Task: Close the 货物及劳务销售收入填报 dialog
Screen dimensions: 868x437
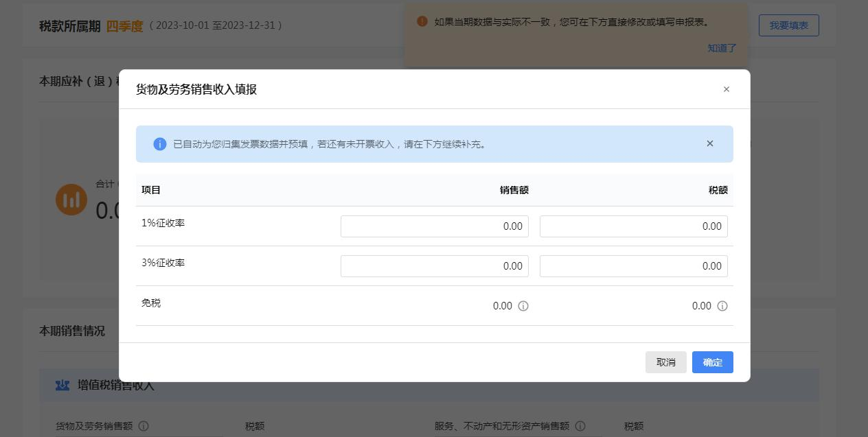Action: click(x=726, y=89)
